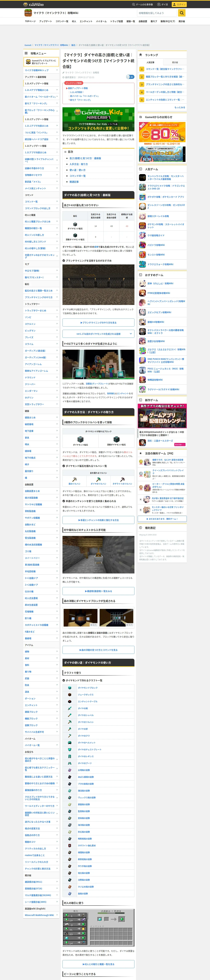
Task: Click the Minecraft wiki icon beside the title
Action: tap(28, 13)
